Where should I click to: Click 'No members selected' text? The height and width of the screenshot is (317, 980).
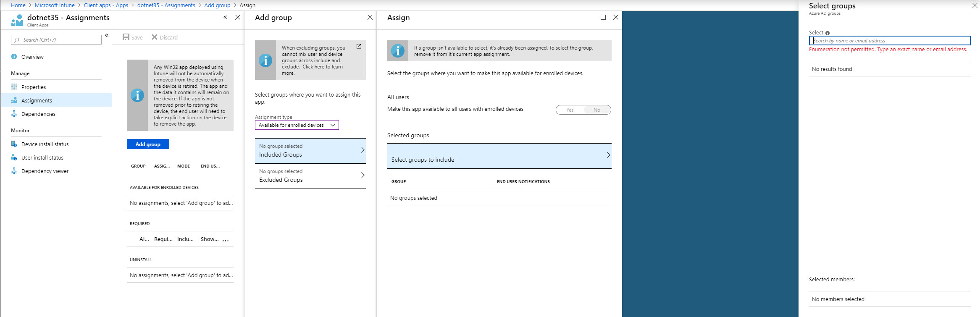coord(838,299)
